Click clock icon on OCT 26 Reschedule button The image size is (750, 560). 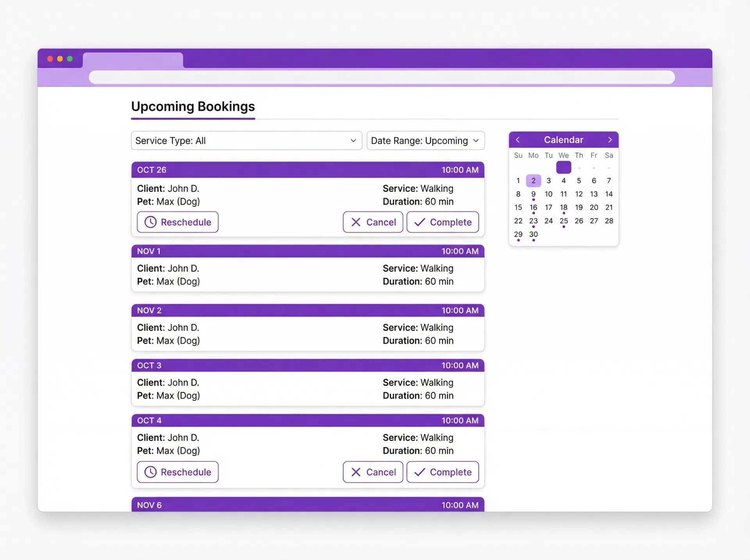(x=150, y=222)
